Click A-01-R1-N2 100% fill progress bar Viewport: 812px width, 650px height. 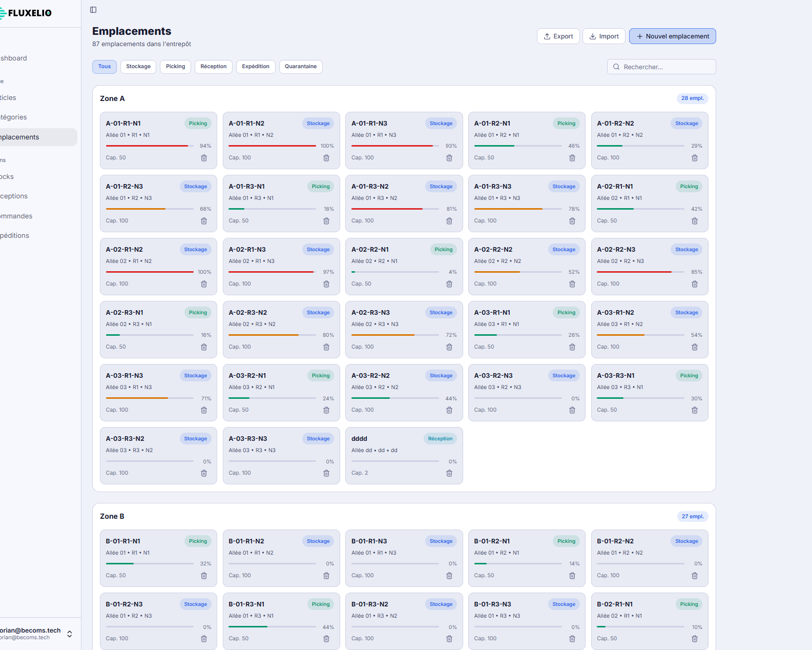coord(272,146)
